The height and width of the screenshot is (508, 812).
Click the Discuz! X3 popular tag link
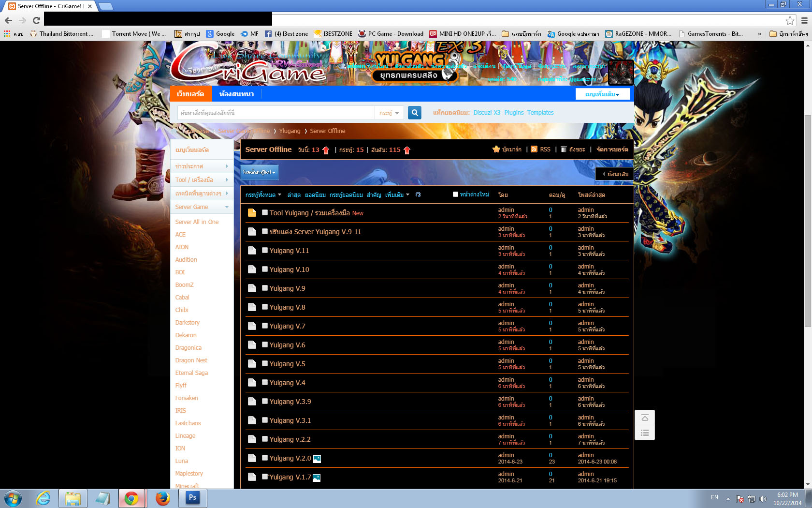pos(487,113)
